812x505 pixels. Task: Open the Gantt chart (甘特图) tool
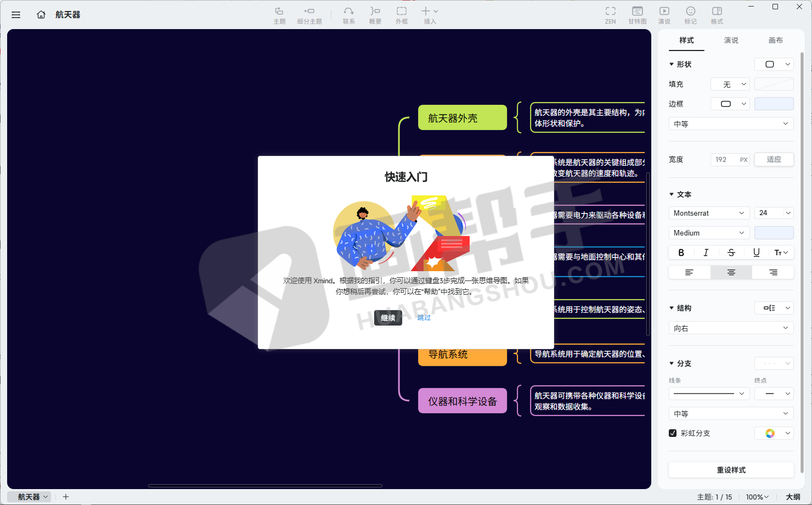click(637, 15)
